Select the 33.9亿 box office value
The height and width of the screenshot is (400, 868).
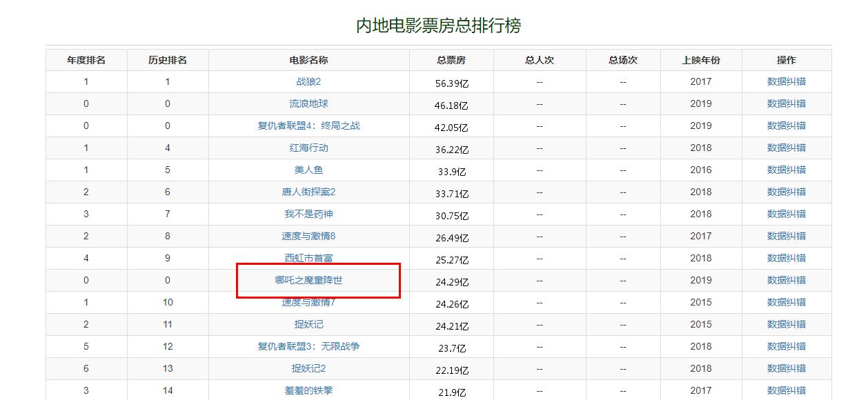pyautogui.click(x=452, y=172)
